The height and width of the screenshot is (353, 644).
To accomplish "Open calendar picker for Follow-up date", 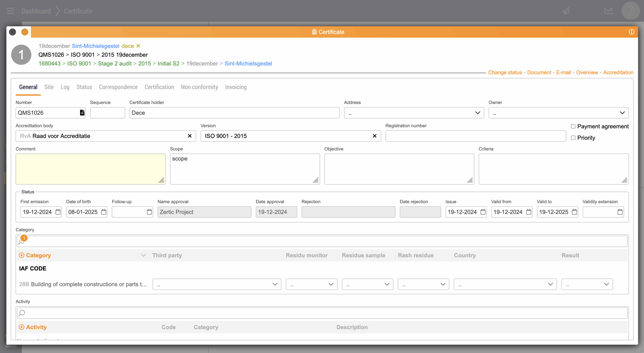I will click(149, 212).
